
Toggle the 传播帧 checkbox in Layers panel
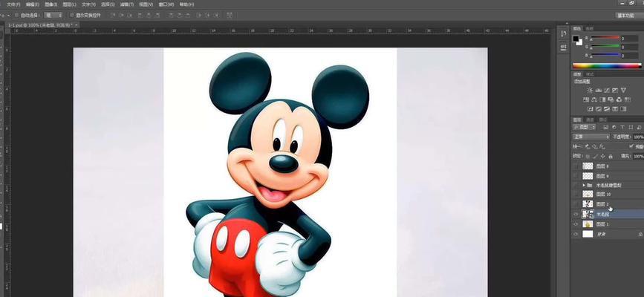point(631,146)
